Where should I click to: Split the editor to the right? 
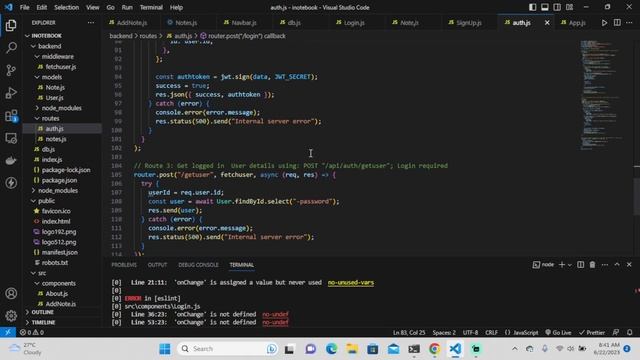[x=617, y=23]
